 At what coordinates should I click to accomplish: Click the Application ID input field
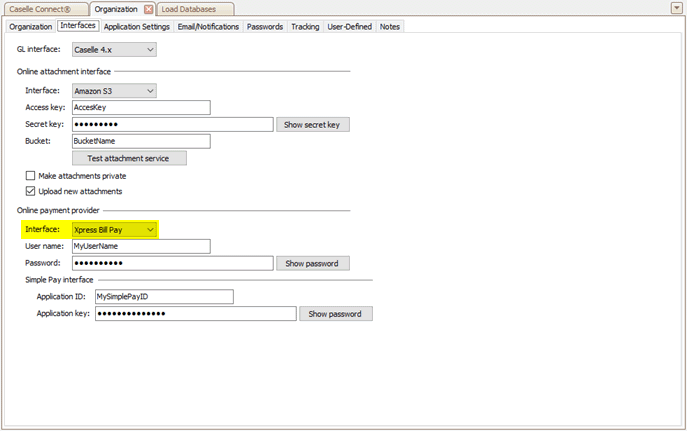click(164, 297)
